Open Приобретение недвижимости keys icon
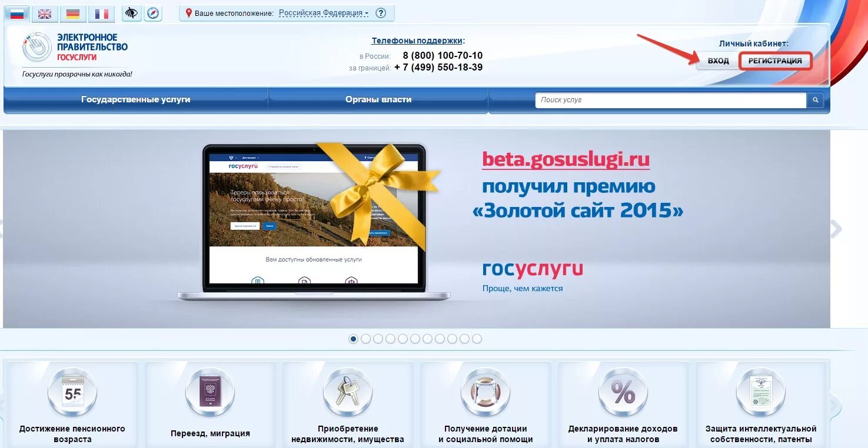This screenshot has height=448, width=868. click(348, 392)
